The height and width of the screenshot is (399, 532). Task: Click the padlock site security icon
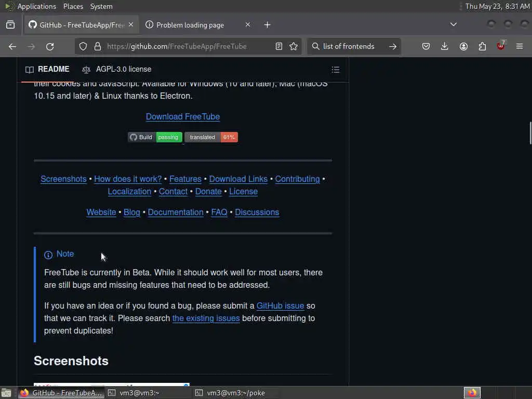98,46
